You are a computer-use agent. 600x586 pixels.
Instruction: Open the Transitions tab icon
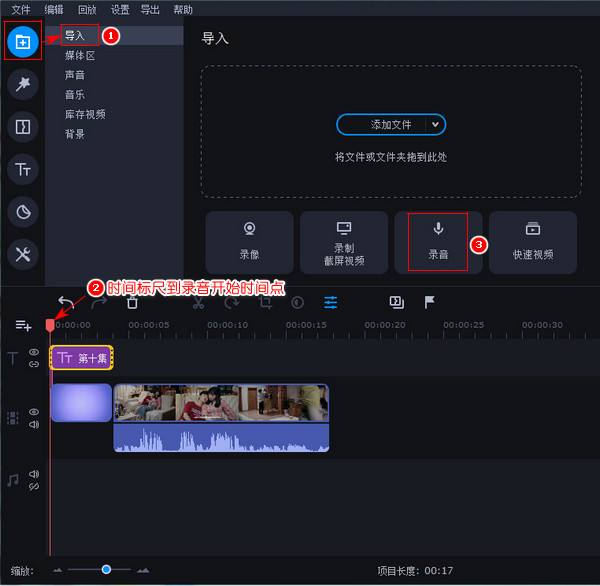pyautogui.click(x=23, y=127)
